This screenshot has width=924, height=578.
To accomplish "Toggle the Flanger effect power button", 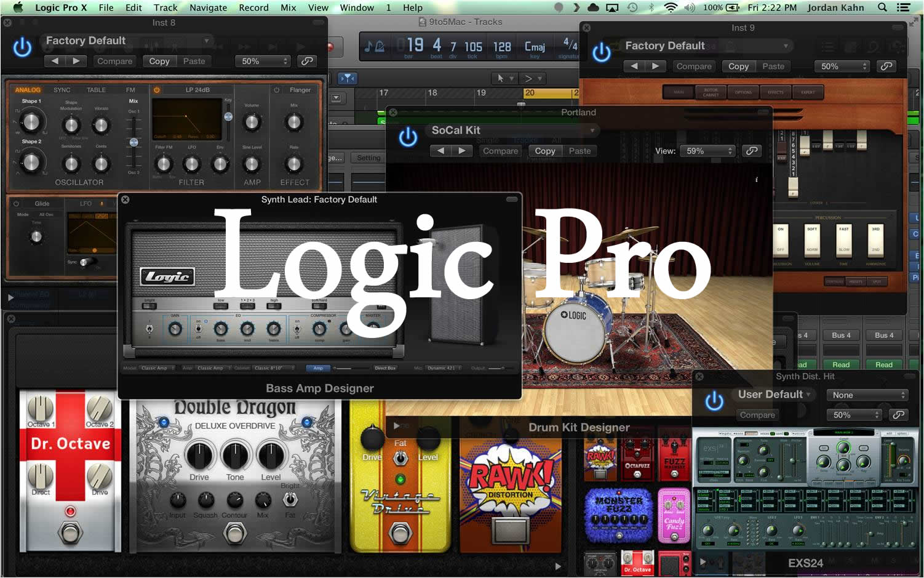I will click(277, 90).
